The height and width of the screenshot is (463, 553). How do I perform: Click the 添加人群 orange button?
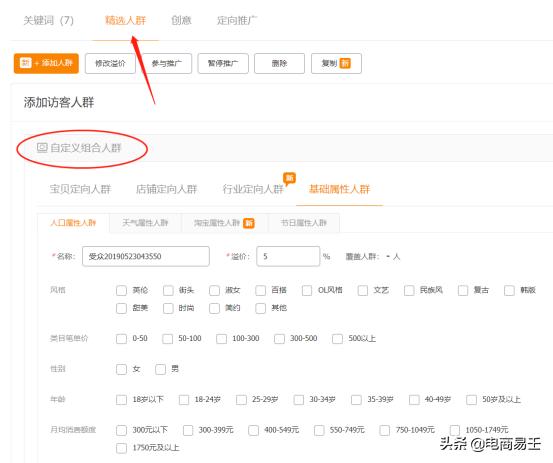[x=46, y=63]
